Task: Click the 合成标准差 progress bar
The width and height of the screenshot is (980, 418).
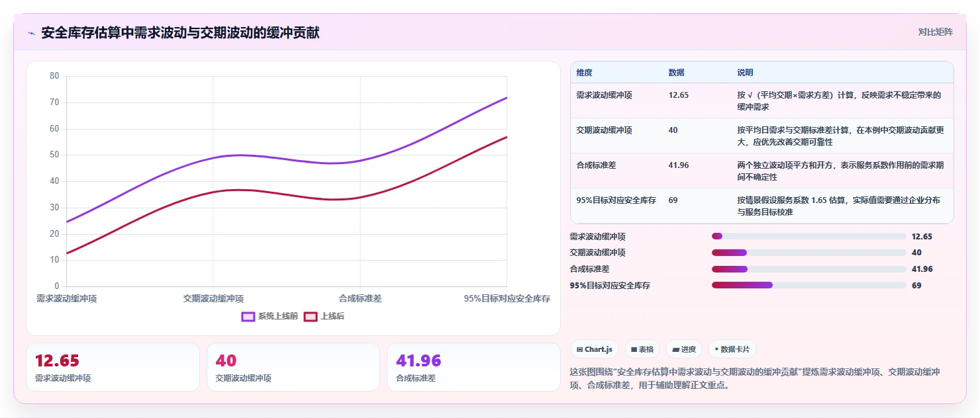Action: click(808, 269)
